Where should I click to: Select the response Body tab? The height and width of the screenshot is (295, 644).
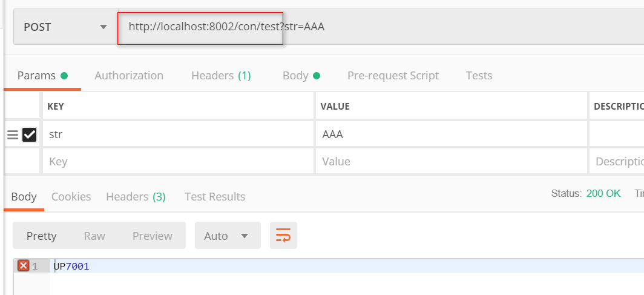click(x=24, y=197)
